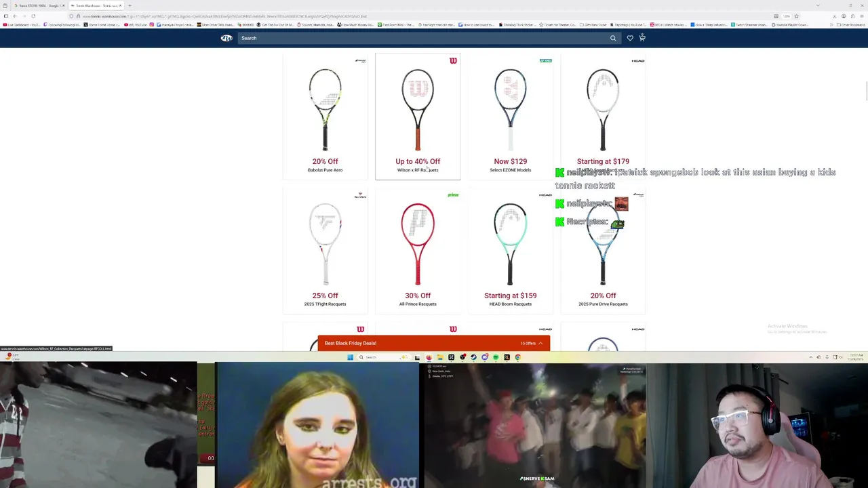Open the All Prince Racquets deal
Viewport: 868px width, 488px height.
[x=418, y=251]
